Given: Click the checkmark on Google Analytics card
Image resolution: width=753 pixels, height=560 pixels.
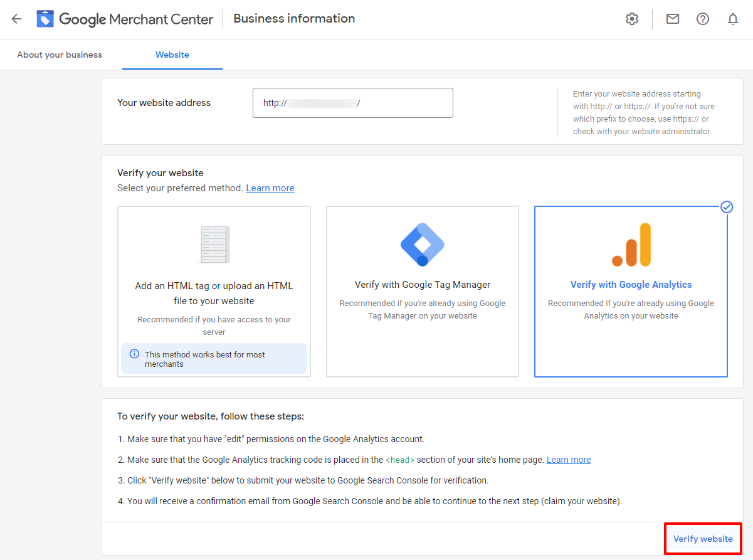Looking at the screenshot, I should click(x=727, y=207).
